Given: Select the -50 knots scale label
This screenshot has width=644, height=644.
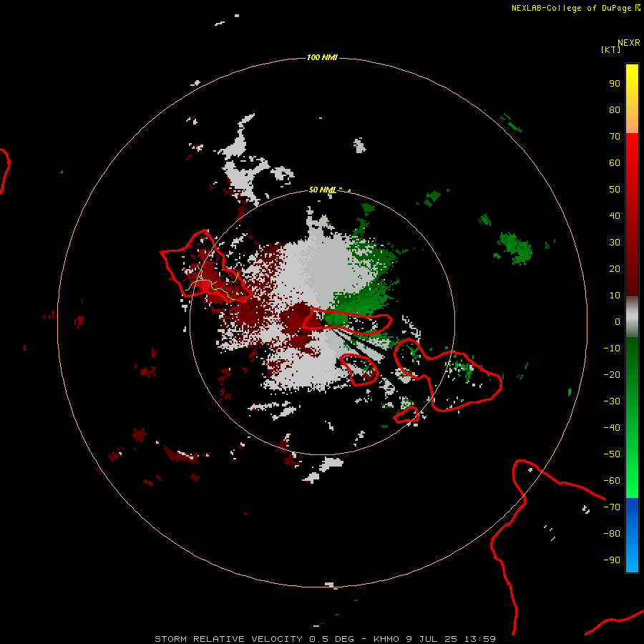Looking at the screenshot, I should click(612, 454).
